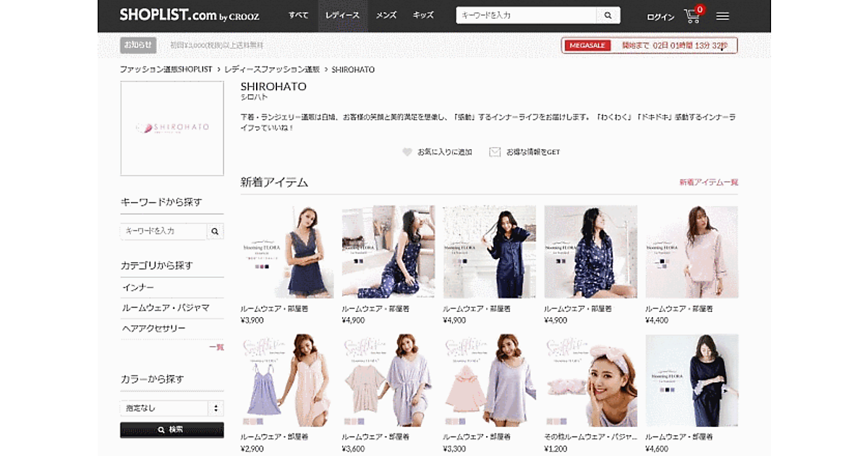Viewport: 868px width, 456px height.
Task: Expand the category list with 一覧 link
Action: (x=216, y=347)
